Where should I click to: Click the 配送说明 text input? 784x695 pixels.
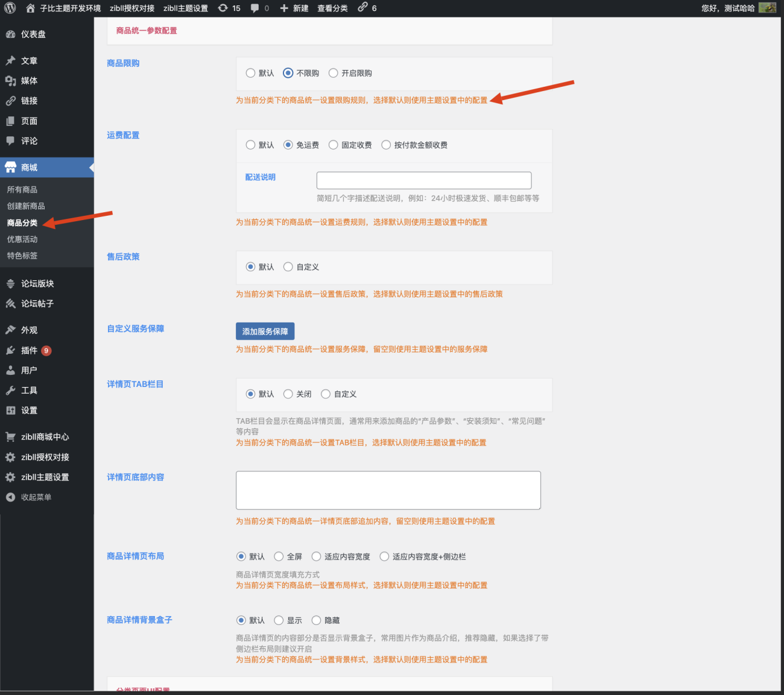424,180
